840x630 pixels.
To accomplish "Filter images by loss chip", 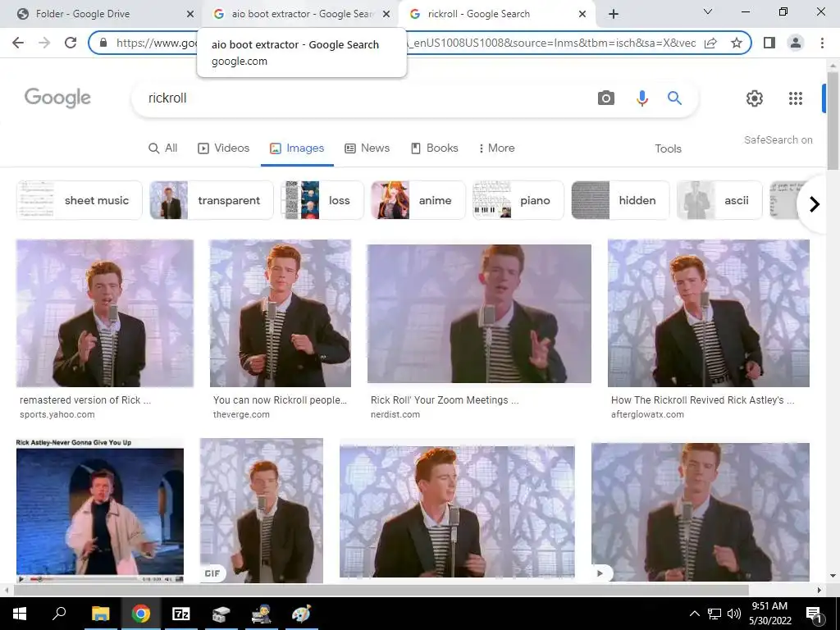I will click(x=322, y=200).
